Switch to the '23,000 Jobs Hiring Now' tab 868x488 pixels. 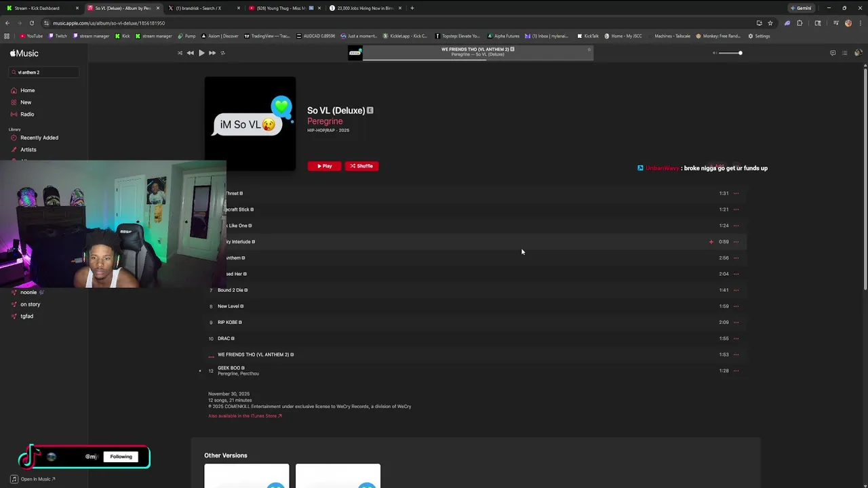[366, 8]
